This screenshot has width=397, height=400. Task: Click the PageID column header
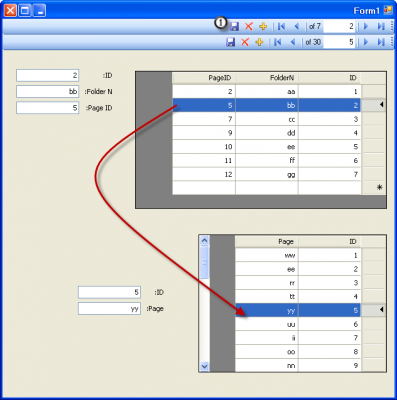point(204,78)
